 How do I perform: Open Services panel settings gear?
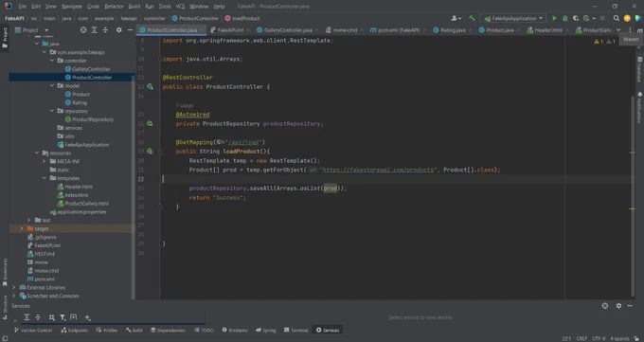coord(618,306)
